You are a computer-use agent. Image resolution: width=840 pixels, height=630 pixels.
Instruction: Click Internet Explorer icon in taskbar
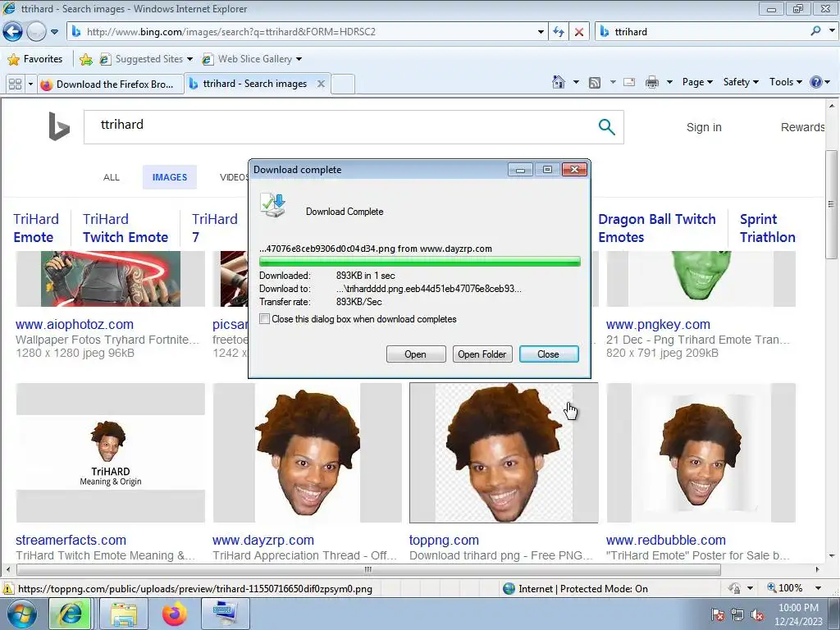(x=71, y=614)
